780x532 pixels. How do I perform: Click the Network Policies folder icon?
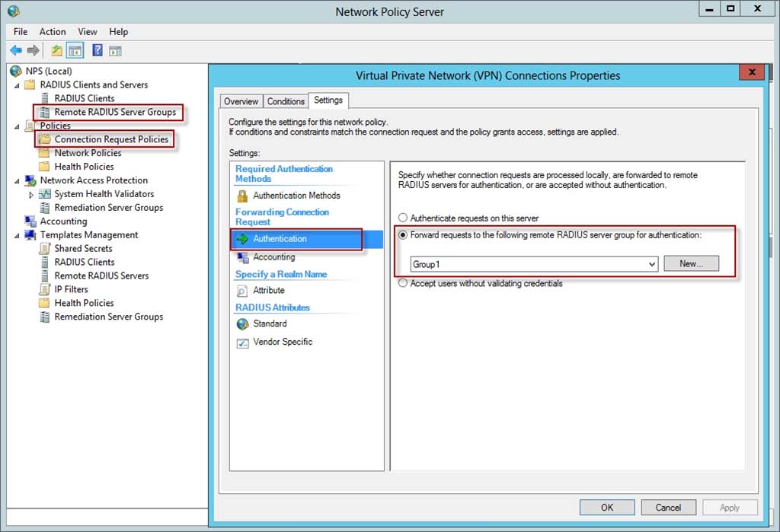click(x=44, y=153)
